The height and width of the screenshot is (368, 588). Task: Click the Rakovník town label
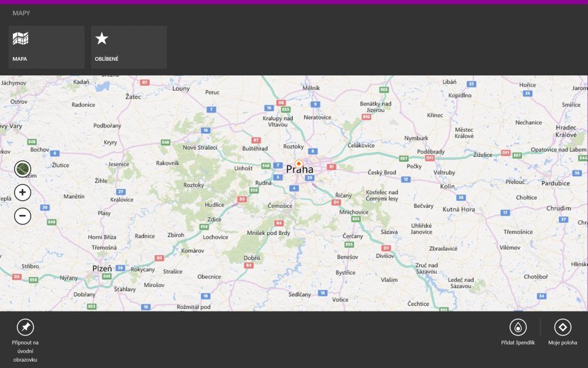point(168,163)
